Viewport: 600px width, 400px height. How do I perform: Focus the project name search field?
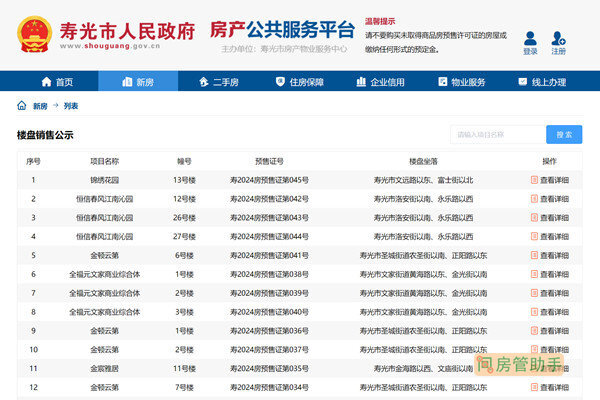pos(498,134)
